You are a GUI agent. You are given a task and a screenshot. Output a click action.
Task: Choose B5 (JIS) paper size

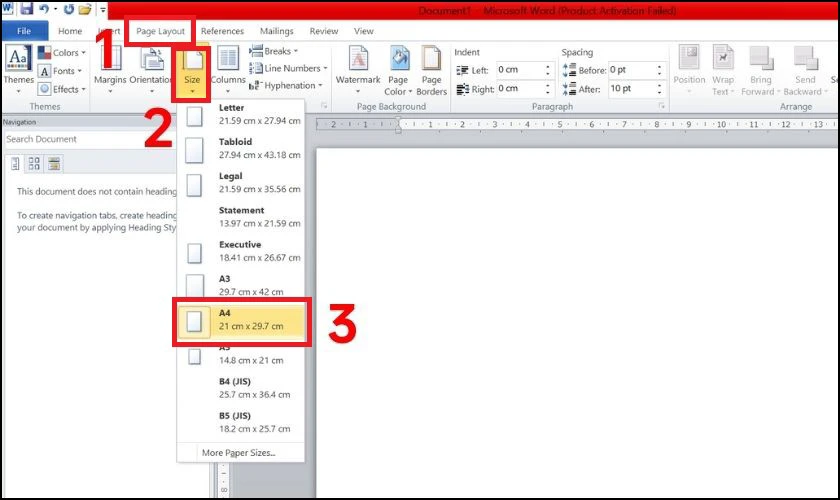click(241, 422)
